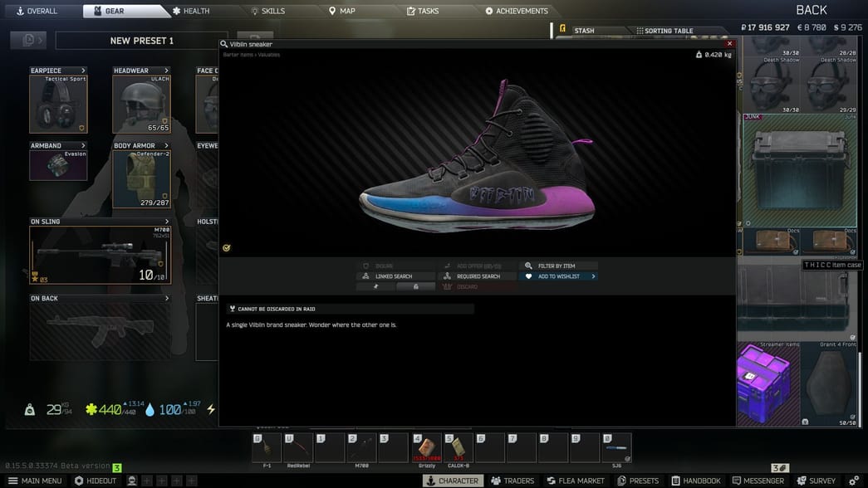Click the Back button at top right
868x488 pixels.
[811, 10]
